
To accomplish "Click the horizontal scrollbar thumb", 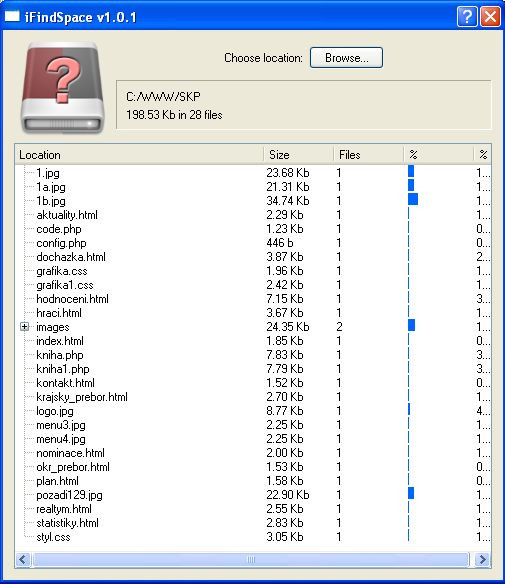I will [251, 559].
